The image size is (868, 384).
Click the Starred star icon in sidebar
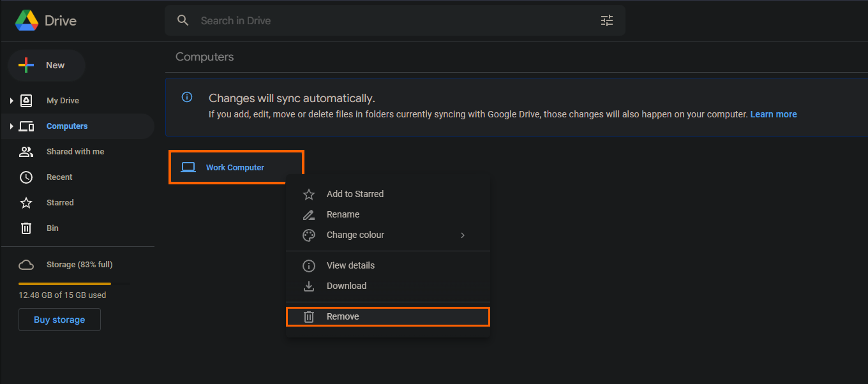coord(26,203)
